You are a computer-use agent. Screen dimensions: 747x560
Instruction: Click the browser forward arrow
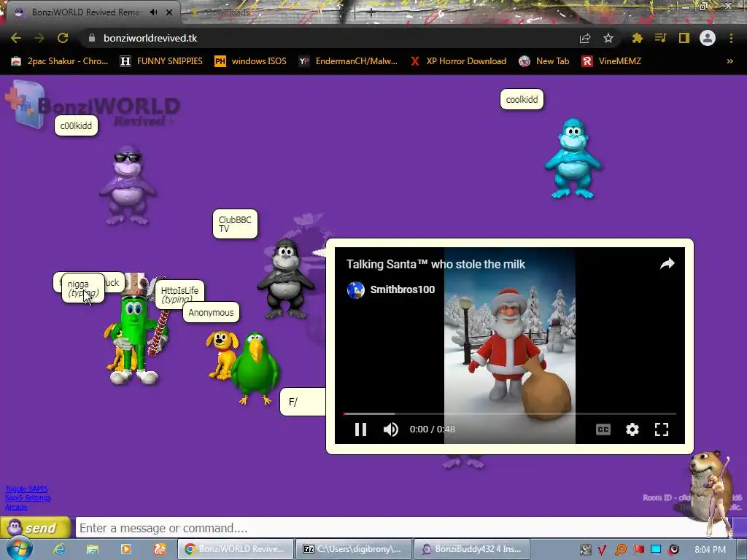[x=39, y=38]
